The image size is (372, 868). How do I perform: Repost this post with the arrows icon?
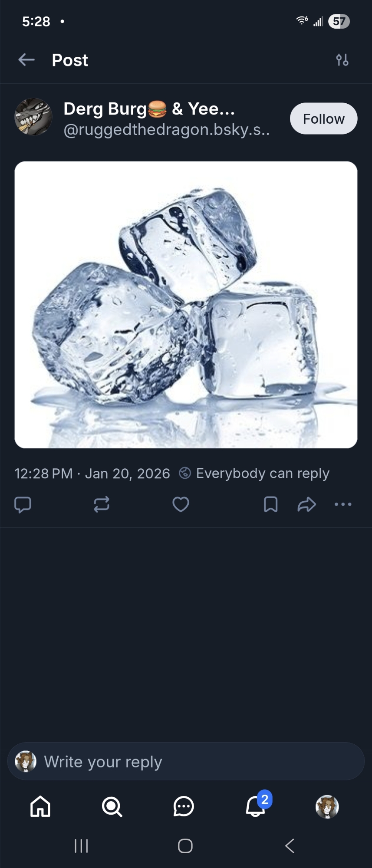102,504
